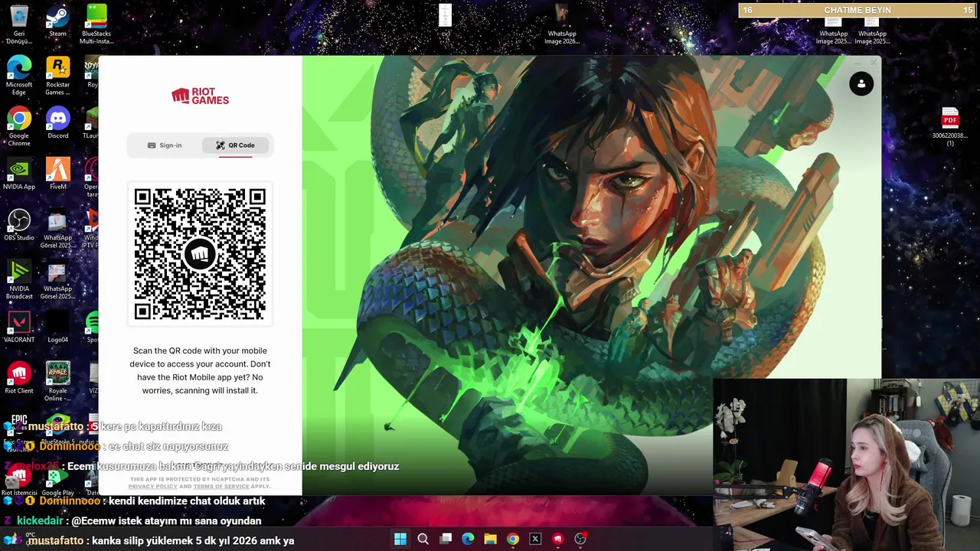The image size is (980, 551).
Task: Open BlueStacks Multi-Instance shortcut
Action: tap(96, 24)
